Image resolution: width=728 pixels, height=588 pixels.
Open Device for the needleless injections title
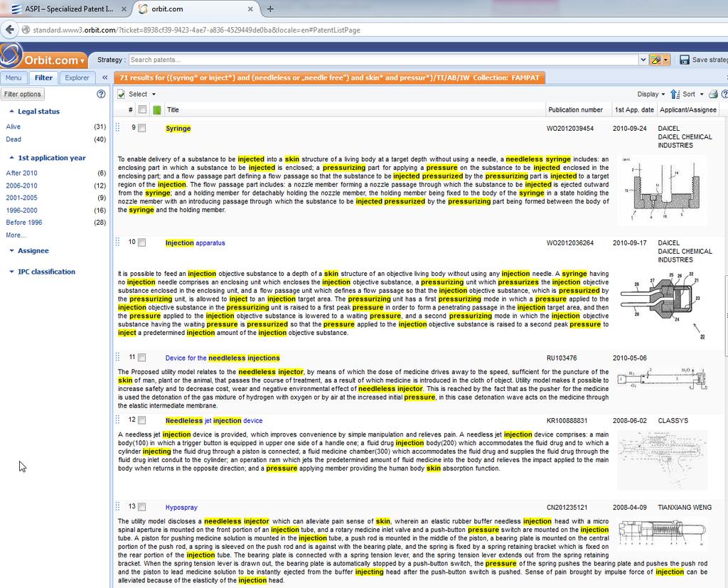coord(223,358)
